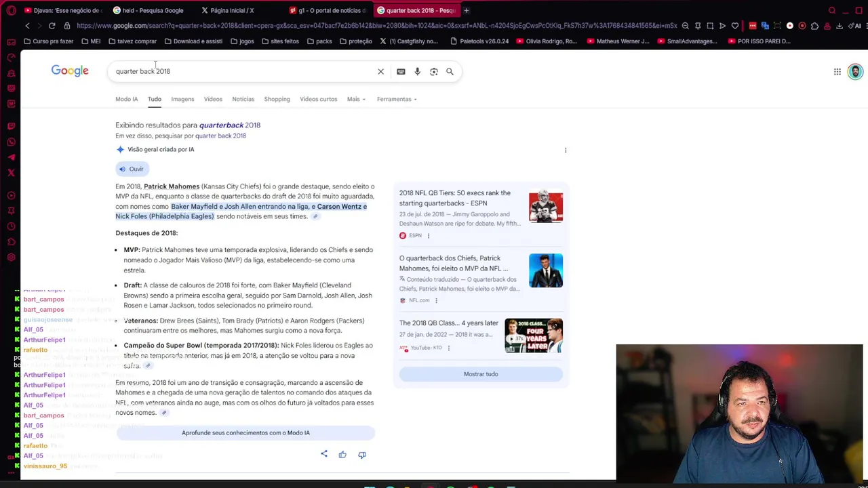Search instead for 'quarter back 2018' link

coord(220,136)
